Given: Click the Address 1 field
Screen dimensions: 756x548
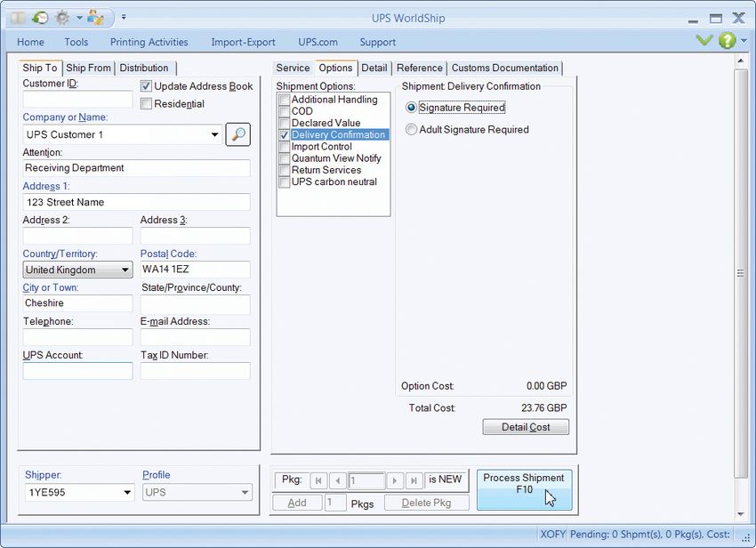Looking at the screenshot, I should (x=136, y=202).
